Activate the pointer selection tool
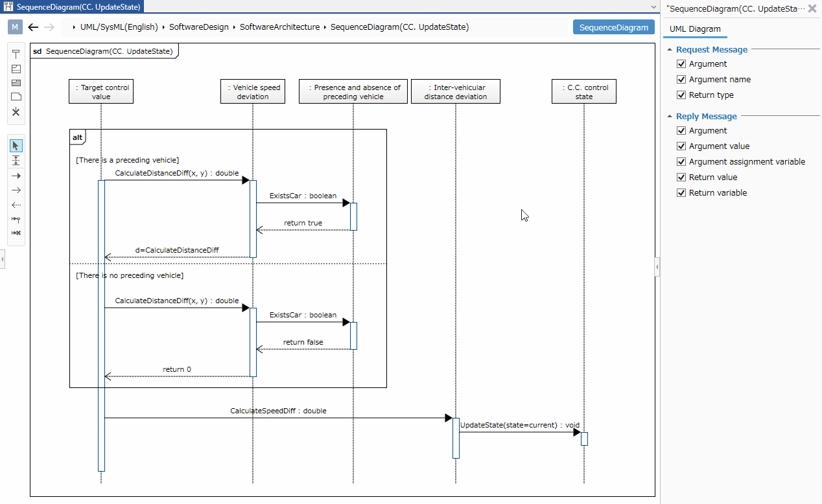The image size is (822, 504). coord(16,145)
